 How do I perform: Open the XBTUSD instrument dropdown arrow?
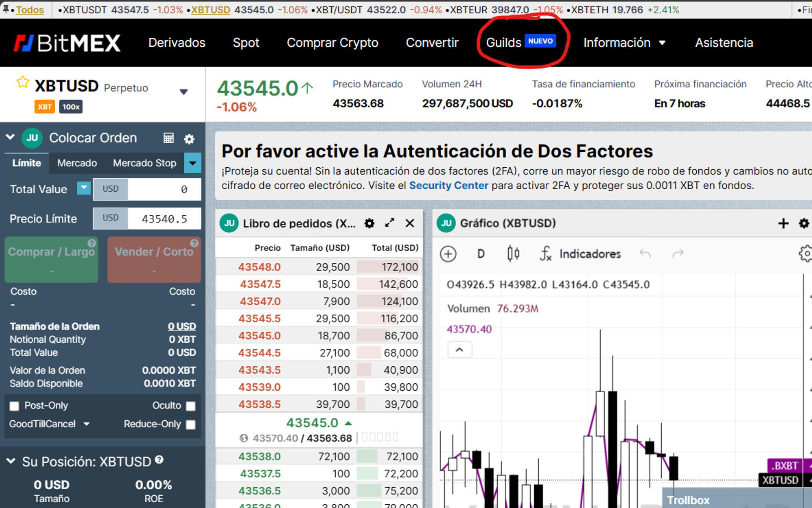pos(184,92)
